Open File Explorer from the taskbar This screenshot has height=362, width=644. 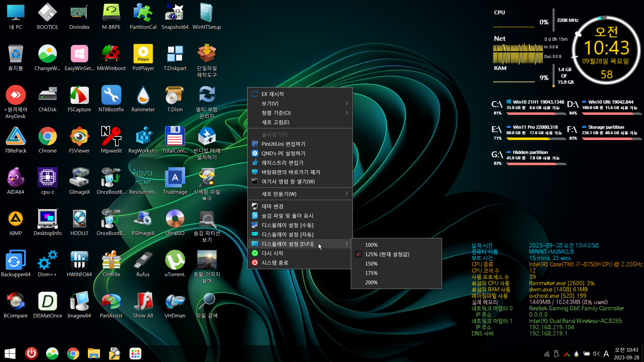[94, 354]
